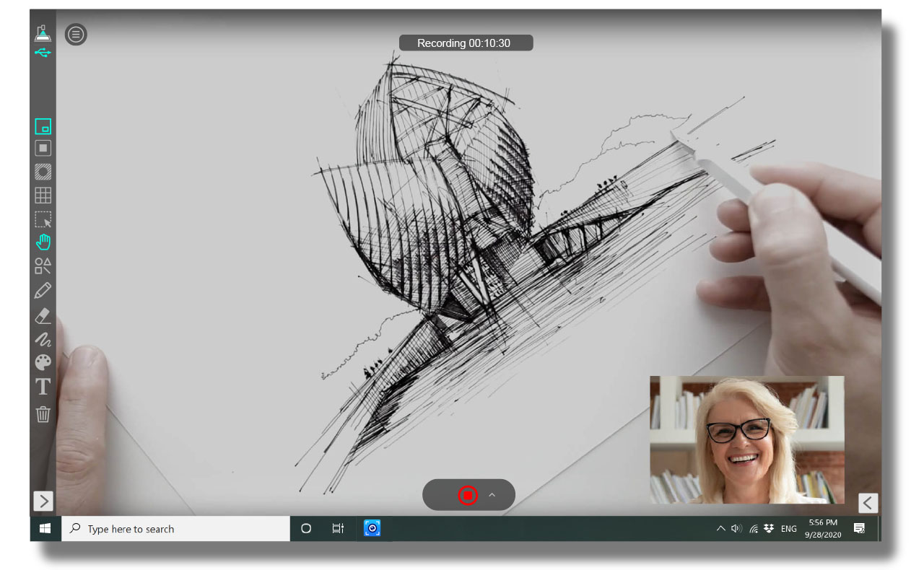This screenshot has width=924, height=570.
Task: Open the right side panel arrow
Action: (x=868, y=503)
